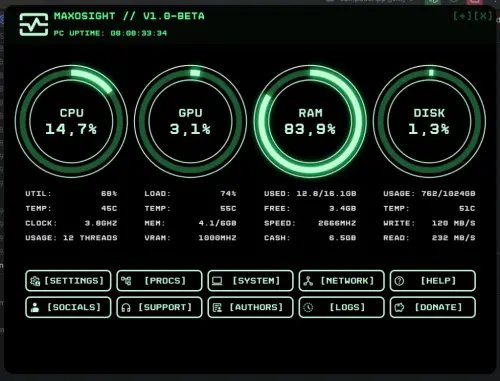Viewport: 500px width, 381px height.
Task: Click the GPU usage ring gauge
Action: (190, 121)
